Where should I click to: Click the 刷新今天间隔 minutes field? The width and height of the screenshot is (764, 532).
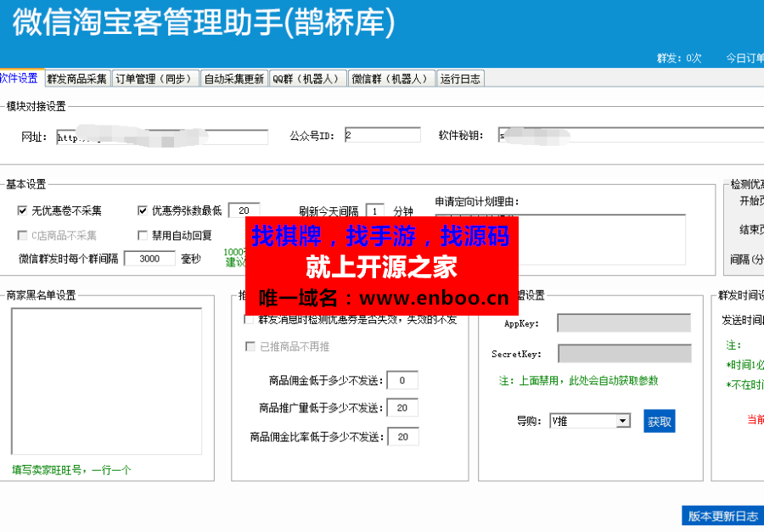[x=374, y=211]
